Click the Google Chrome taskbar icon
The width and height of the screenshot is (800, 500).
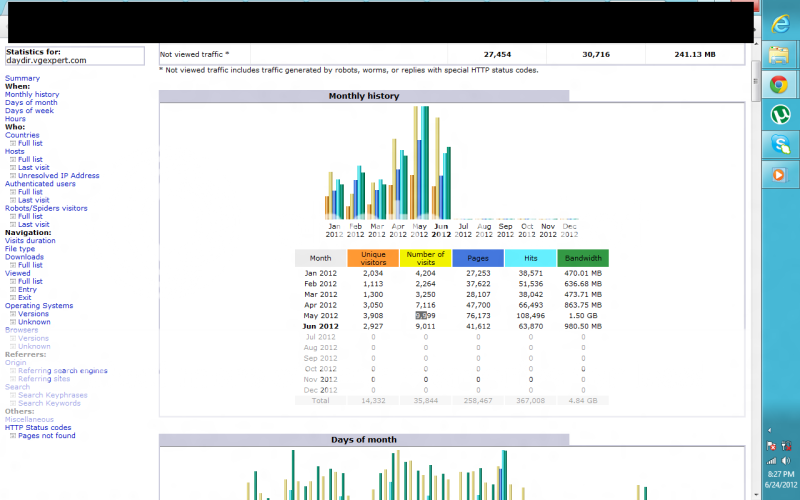click(777, 85)
